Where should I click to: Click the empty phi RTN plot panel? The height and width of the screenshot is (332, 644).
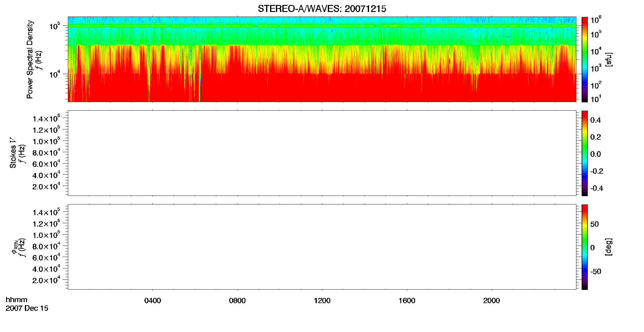click(322, 247)
